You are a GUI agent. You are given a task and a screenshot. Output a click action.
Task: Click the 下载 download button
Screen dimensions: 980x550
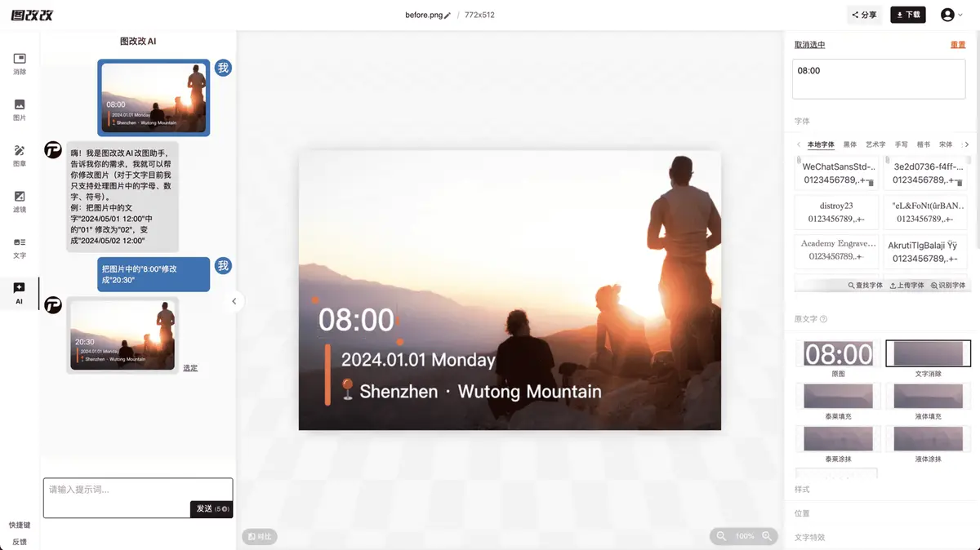(908, 15)
